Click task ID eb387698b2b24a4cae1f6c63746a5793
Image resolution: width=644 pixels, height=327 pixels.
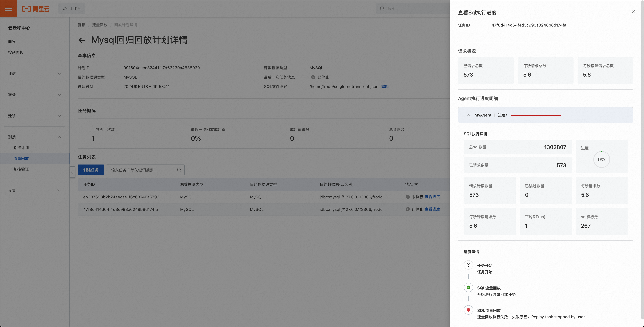point(121,197)
